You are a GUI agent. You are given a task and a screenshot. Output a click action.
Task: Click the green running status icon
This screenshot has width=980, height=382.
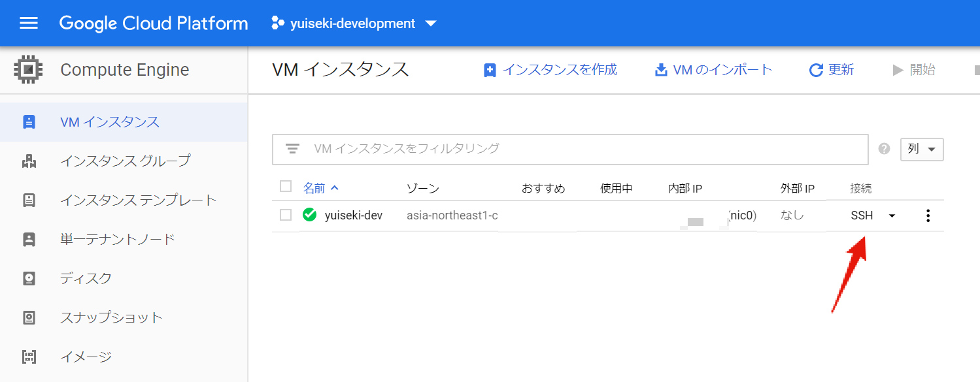tap(310, 215)
